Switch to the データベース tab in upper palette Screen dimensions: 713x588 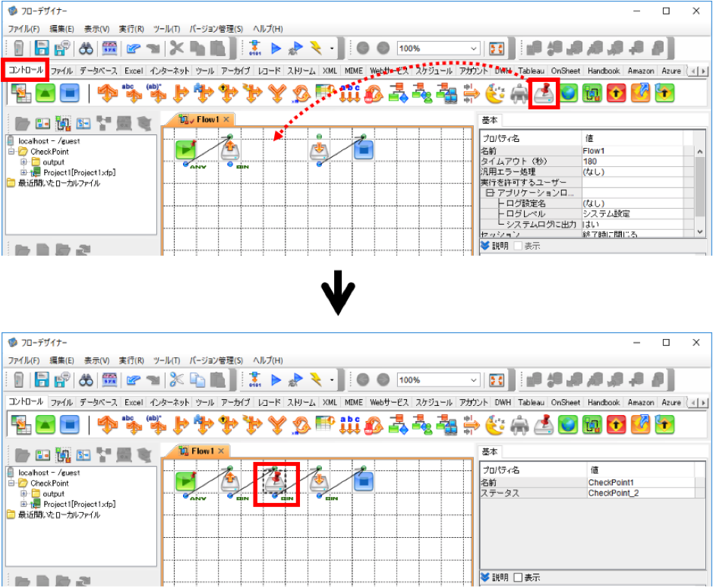point(98,71)
